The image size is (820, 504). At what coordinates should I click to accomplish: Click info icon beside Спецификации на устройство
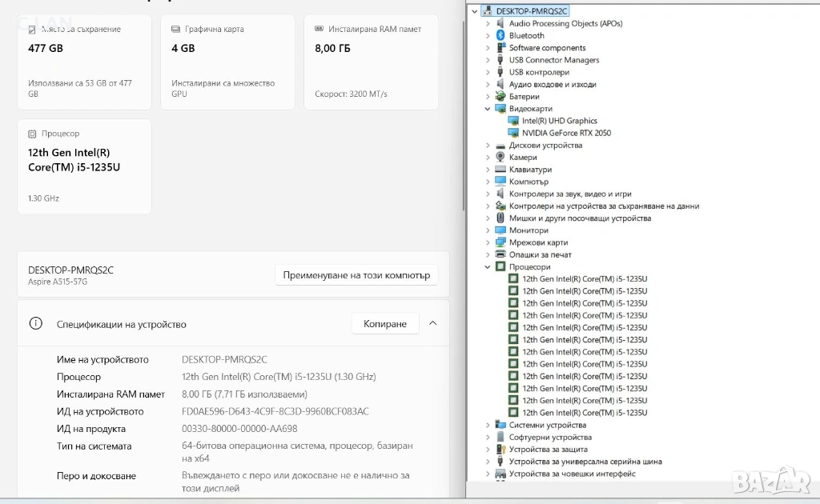35,324
